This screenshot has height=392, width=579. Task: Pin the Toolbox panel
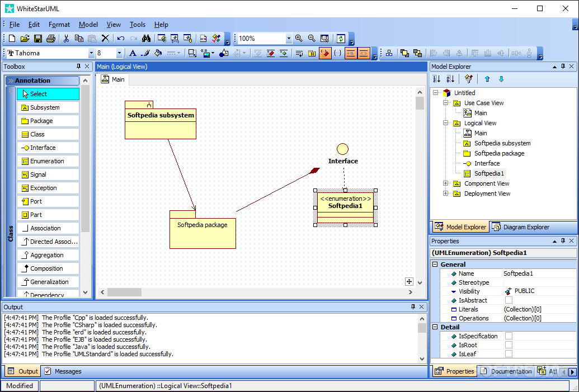[x=78, y=67]
